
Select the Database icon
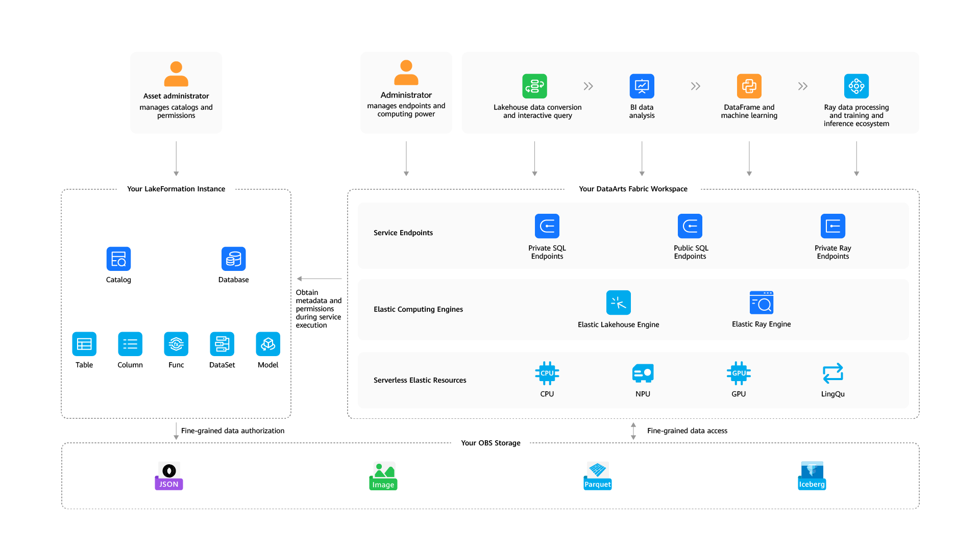click(233, 259)
